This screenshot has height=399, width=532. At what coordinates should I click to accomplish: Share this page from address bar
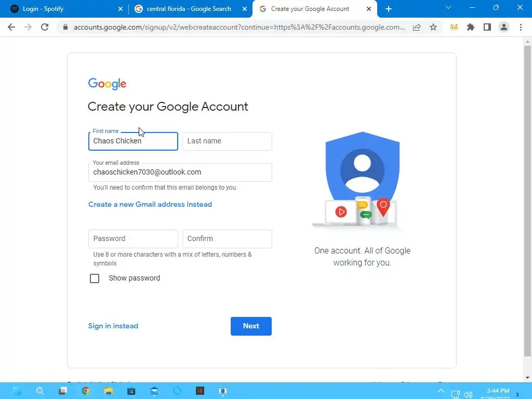(x=417, y=27)
